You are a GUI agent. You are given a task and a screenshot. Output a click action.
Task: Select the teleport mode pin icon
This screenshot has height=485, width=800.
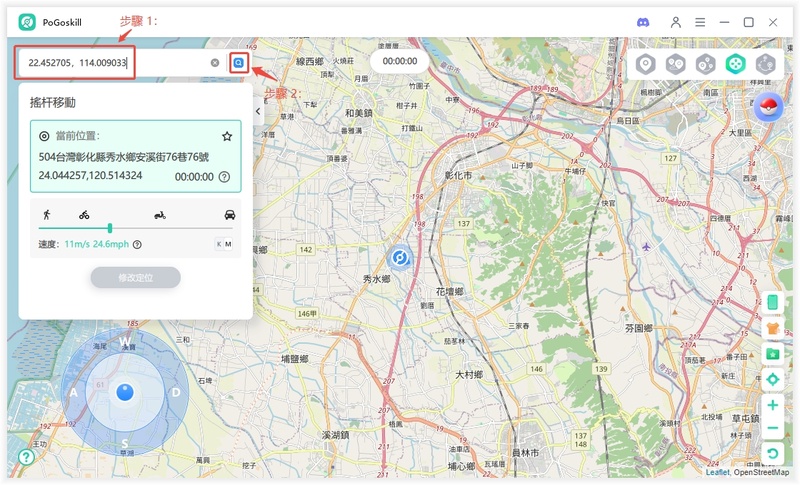(645, 64)
